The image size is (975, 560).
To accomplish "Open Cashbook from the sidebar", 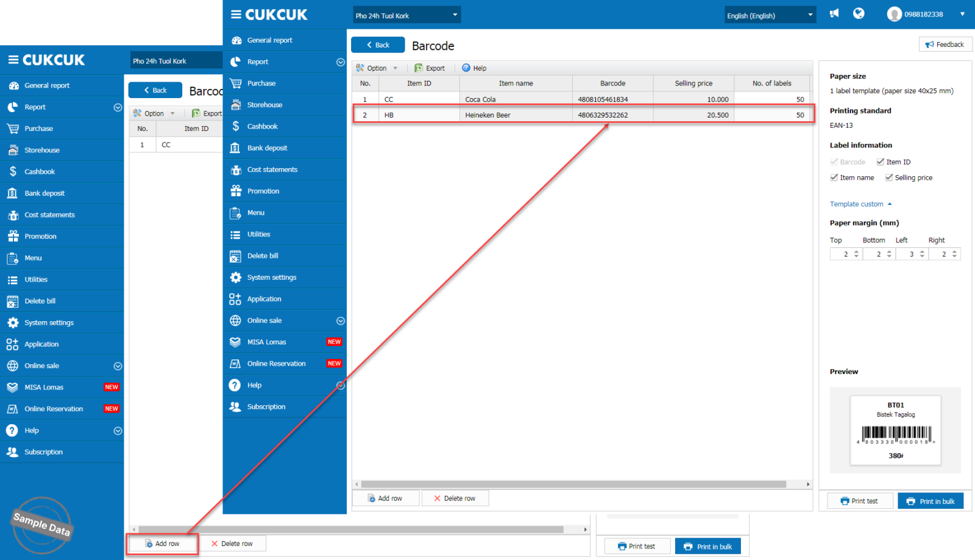I will (262, 126).
